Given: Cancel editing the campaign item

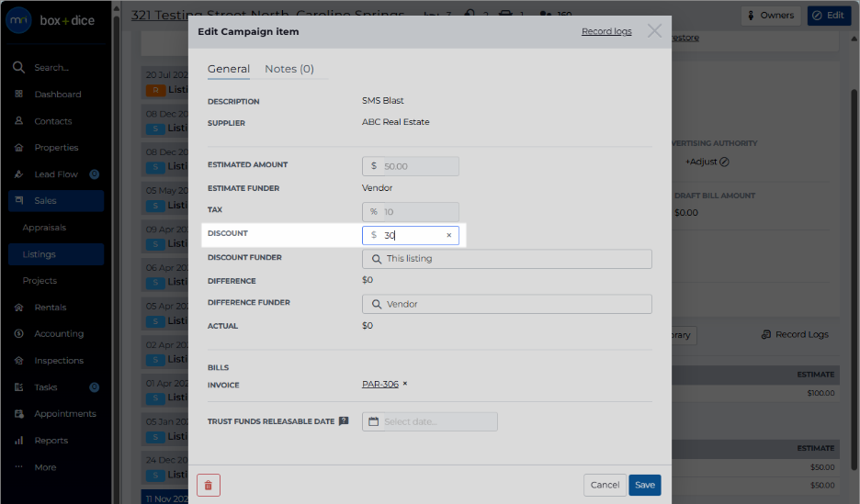Looking at the screenshot, I should point(605,485).
